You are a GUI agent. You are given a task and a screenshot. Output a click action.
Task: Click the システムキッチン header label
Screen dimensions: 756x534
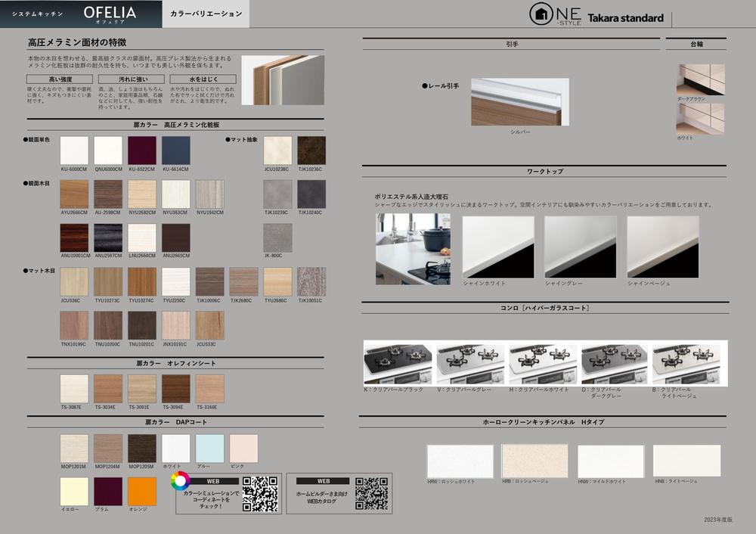point(38,14)
